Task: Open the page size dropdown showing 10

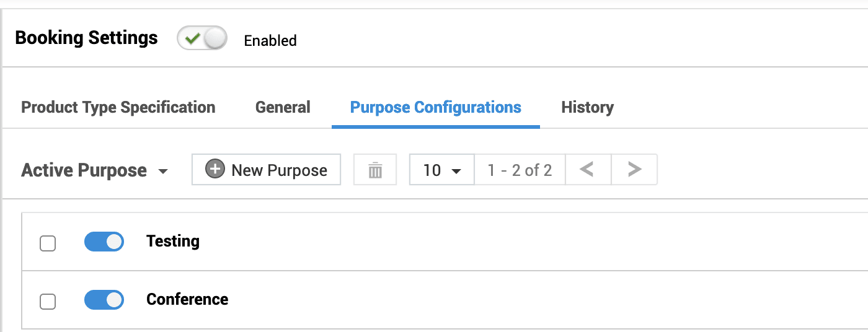Action: pyautogui.click(x=441, y=170)
